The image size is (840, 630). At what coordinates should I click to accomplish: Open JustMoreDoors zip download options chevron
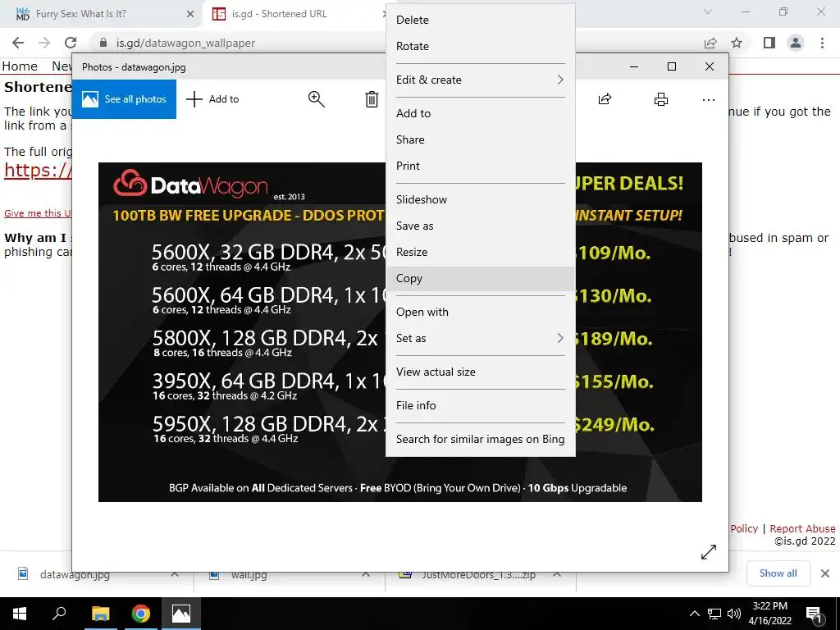(x=557, y=575)
